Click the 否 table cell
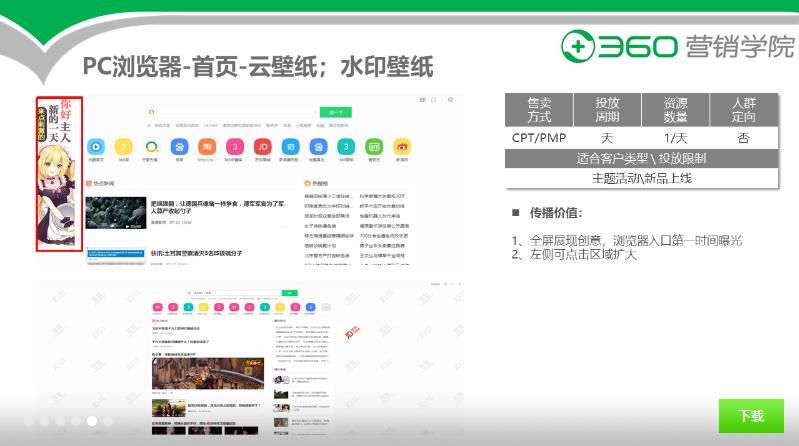 point(744,138)
